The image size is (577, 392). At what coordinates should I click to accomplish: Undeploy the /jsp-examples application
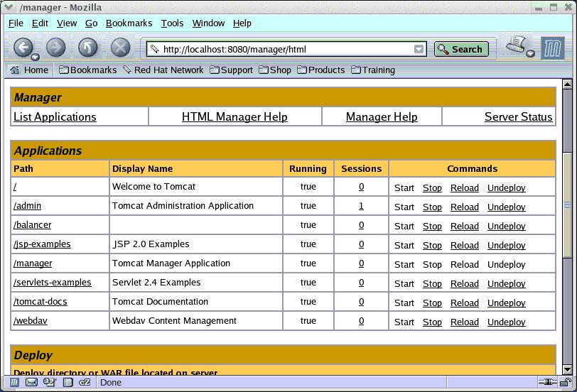(x=507, y=245)
